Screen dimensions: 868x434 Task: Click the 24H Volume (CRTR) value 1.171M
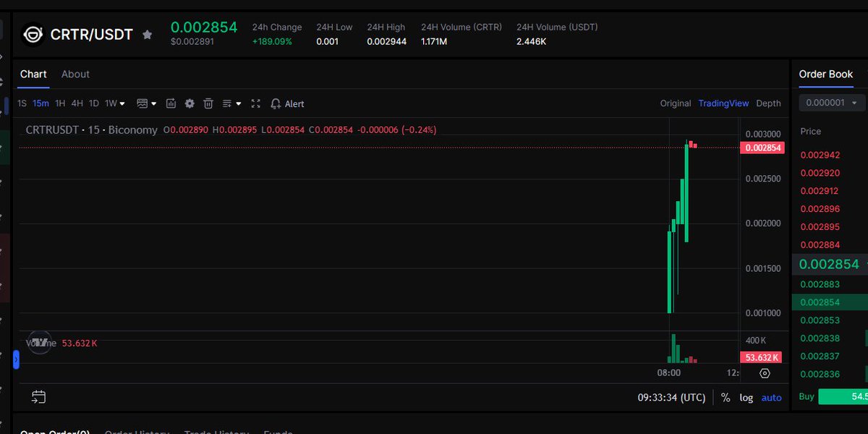point(434,42)
